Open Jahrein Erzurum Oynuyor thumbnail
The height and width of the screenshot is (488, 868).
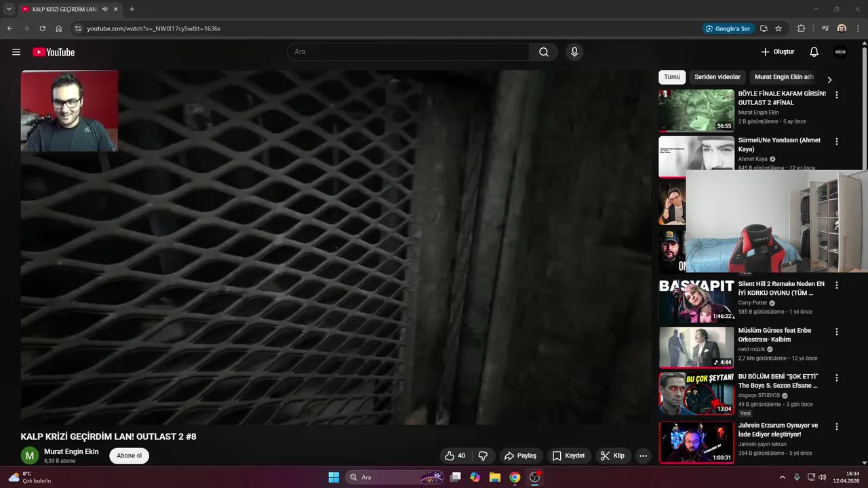696,443
